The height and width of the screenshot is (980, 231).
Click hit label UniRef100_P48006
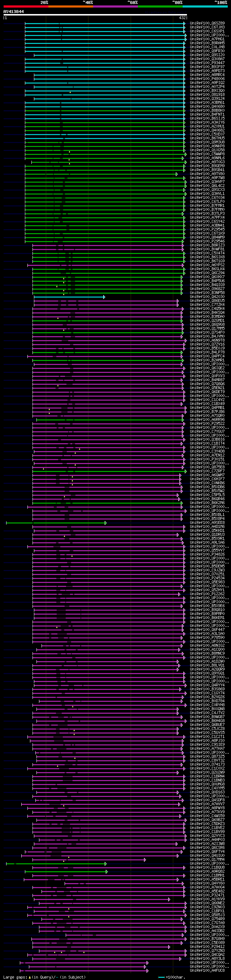coord(208,79)
